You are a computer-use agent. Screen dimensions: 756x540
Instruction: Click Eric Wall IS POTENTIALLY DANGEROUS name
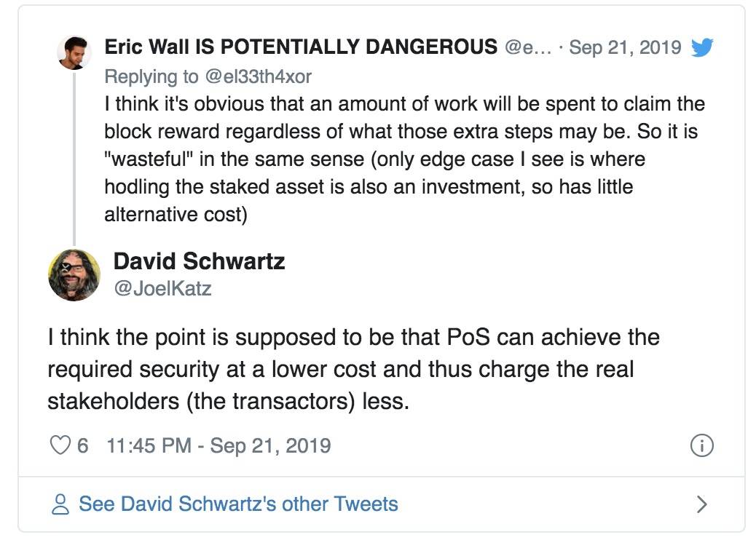[301, 47]
